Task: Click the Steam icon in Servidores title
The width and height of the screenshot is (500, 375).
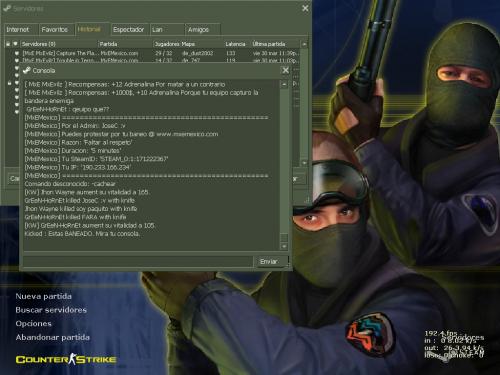Action: pyautogui.click(x=7, y=8)
